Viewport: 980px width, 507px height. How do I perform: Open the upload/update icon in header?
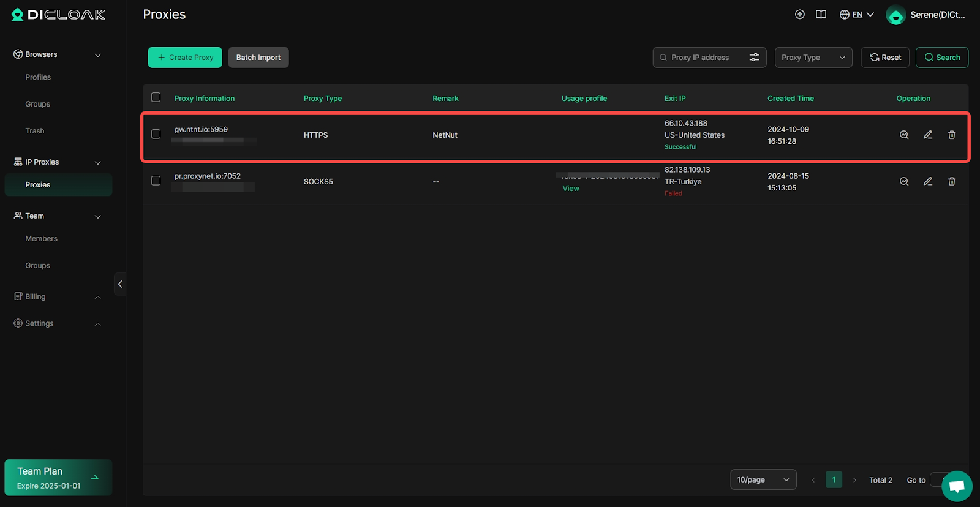point(800,15)
